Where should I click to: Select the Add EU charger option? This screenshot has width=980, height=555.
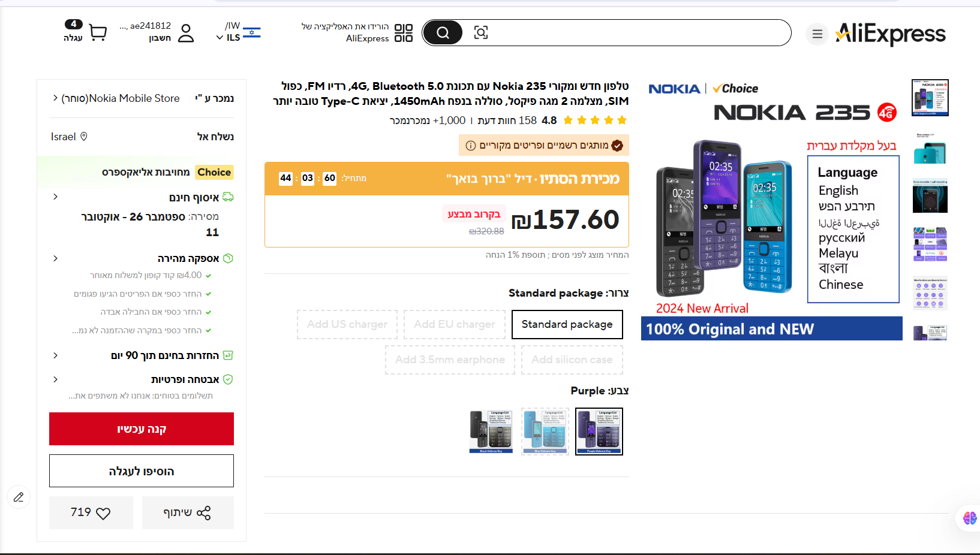click(x=454, y=324)
